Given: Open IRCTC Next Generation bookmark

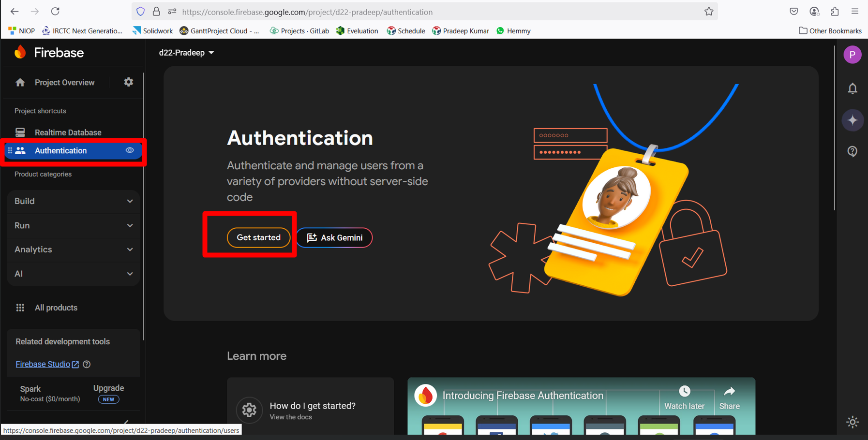Looking at the screenshot, I should point(82,31).
